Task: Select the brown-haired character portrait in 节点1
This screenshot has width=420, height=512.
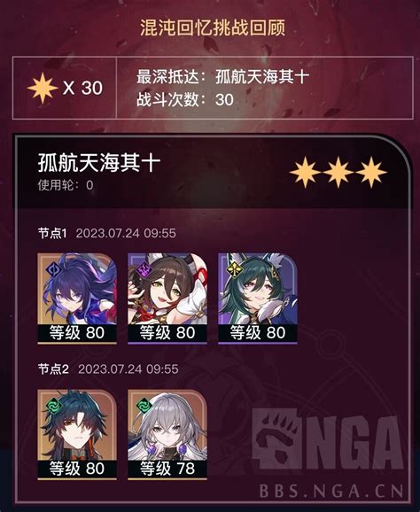Action: pos(167,299)
